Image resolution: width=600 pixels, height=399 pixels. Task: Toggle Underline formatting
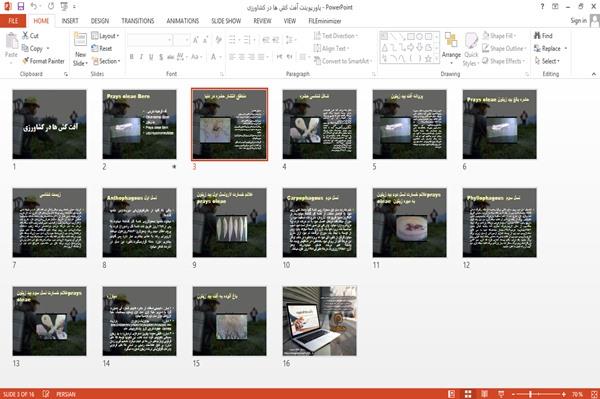pos(151,57)
